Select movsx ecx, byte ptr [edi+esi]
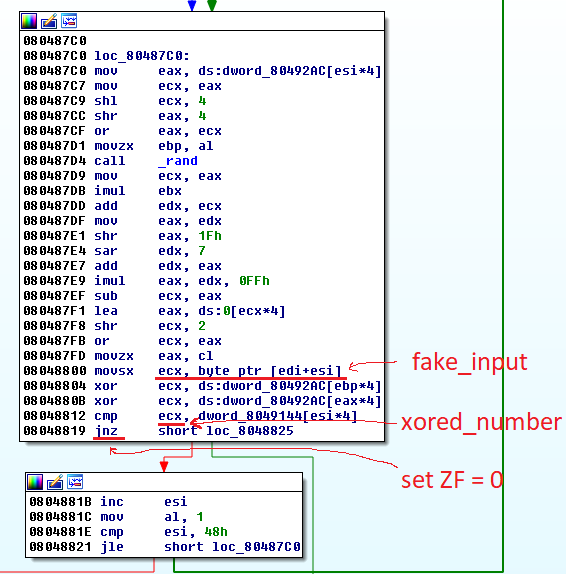 [x=182, y=371]
